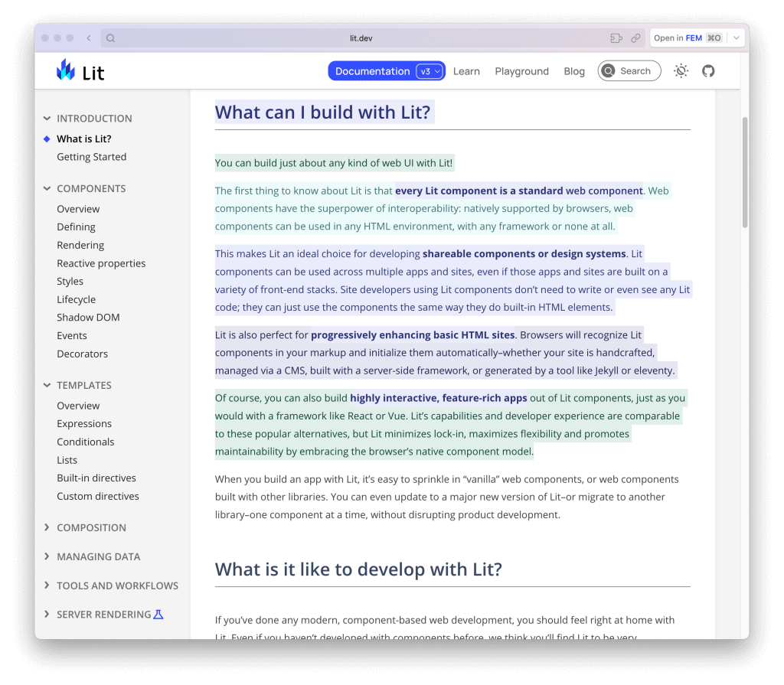Open the dropdown arrow beside Open in FEM
This screenshot has height=685, width=784.
tap(736, 38)
